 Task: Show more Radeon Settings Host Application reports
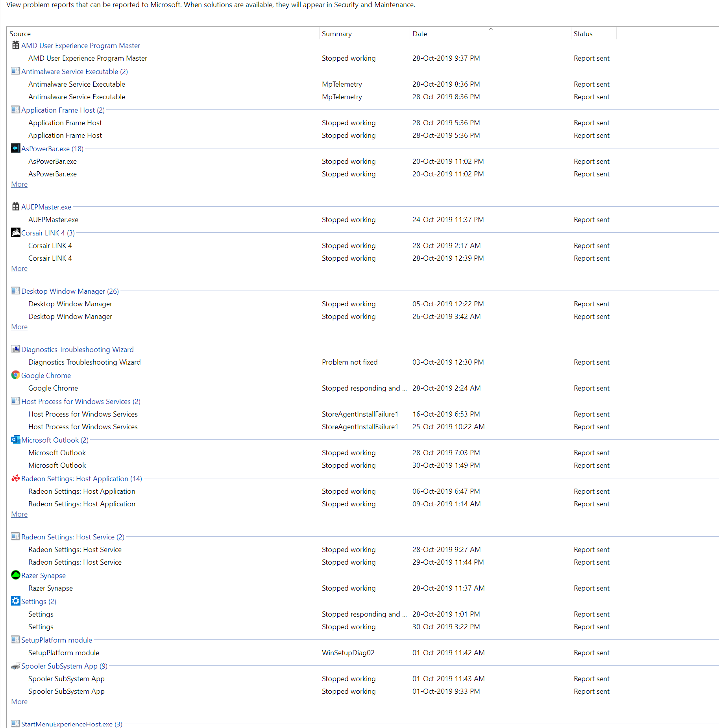pyautogui.click(x=19, y=514)
